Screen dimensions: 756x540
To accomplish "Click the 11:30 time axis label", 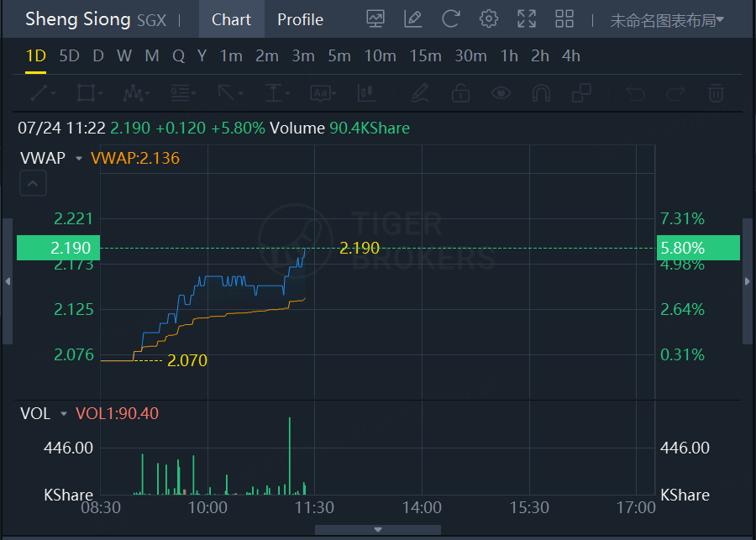I will coord(314,508).
